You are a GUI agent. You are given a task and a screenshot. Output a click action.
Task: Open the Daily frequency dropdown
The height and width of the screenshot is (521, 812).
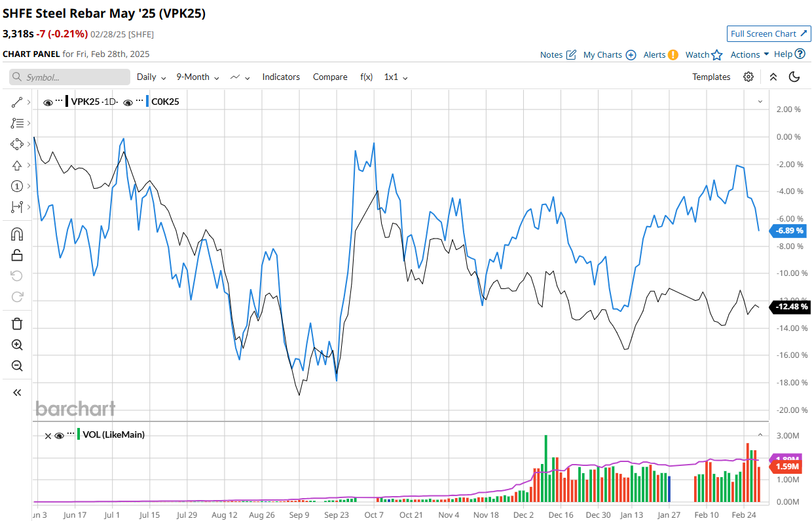[x=151, y=77]
